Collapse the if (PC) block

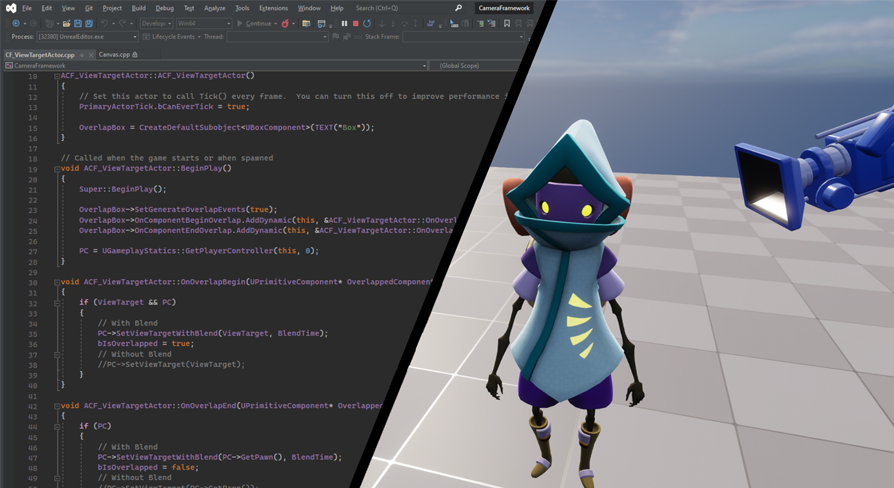[57, 426]
